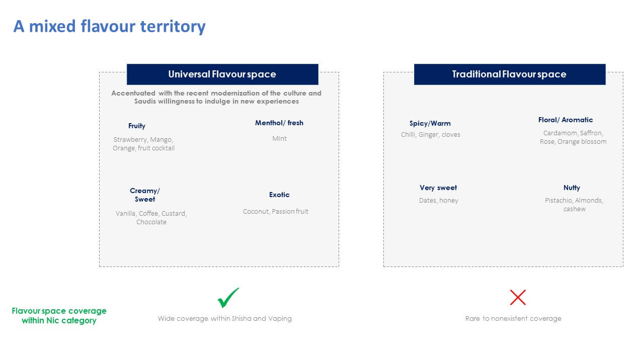The image size is (644, 362).
Task: Select 'Vanilla, Coffee, Custard, Chocolate' text
Action: pyautogui.click(x=151, y=218)
